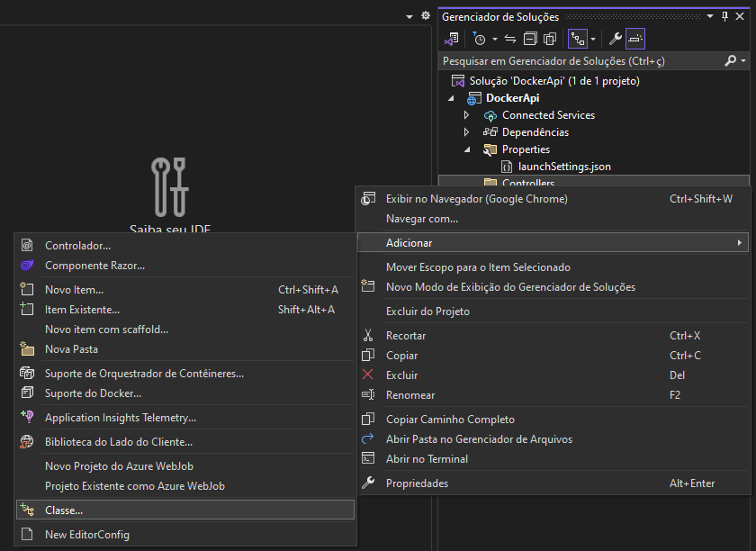Click the search magnifier icon

coord(731,61)
